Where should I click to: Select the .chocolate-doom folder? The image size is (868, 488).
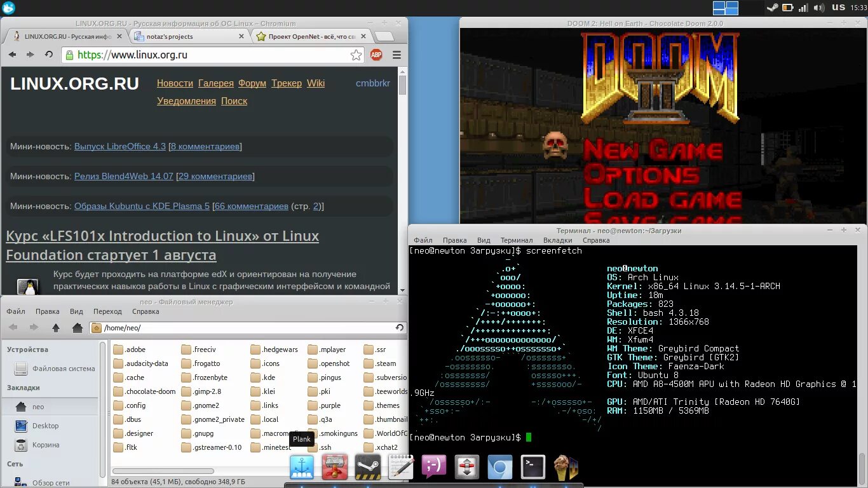click(x=144, y=391)
